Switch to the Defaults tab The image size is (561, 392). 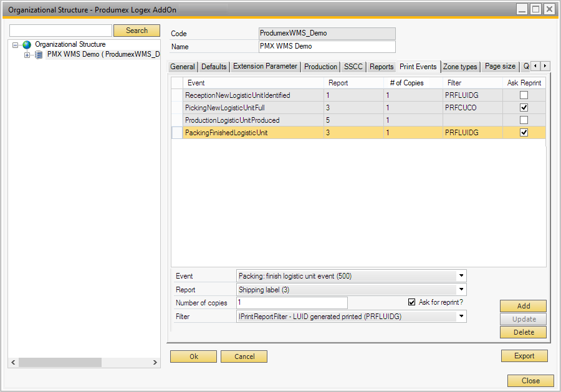[214, 67]
